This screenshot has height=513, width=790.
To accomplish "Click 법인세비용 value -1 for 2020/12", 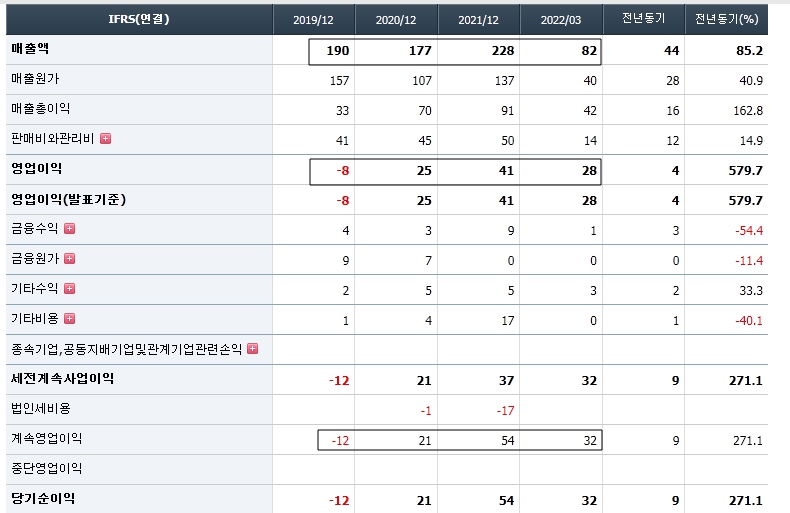I will point(426,411).
